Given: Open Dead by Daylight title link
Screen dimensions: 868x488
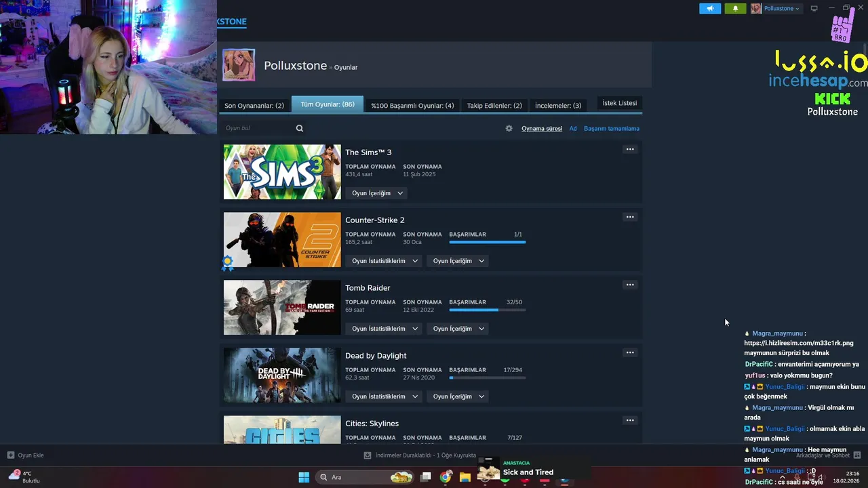Looking at the screenshot, I should tap(376, 355).
